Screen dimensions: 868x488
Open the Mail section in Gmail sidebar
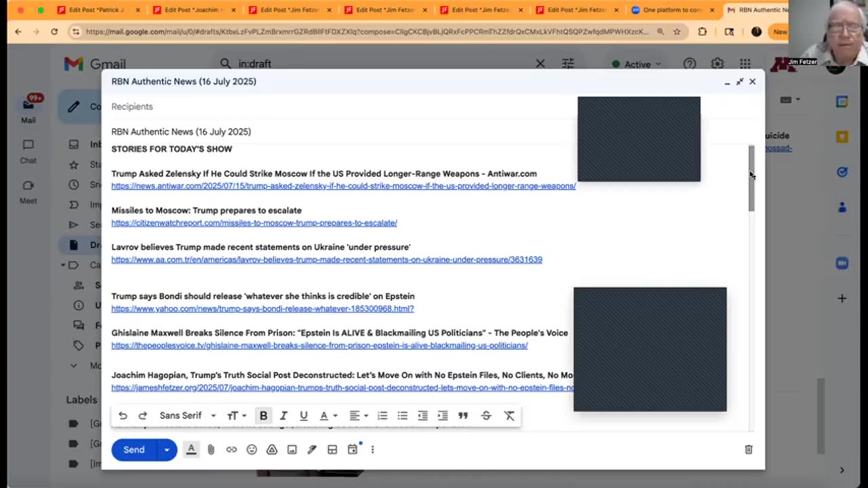[x=28, y=108]
